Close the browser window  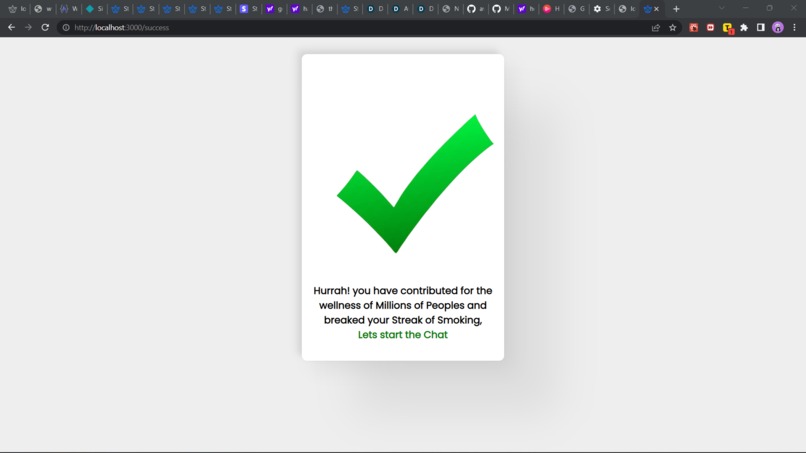click(x=794, y=8)
